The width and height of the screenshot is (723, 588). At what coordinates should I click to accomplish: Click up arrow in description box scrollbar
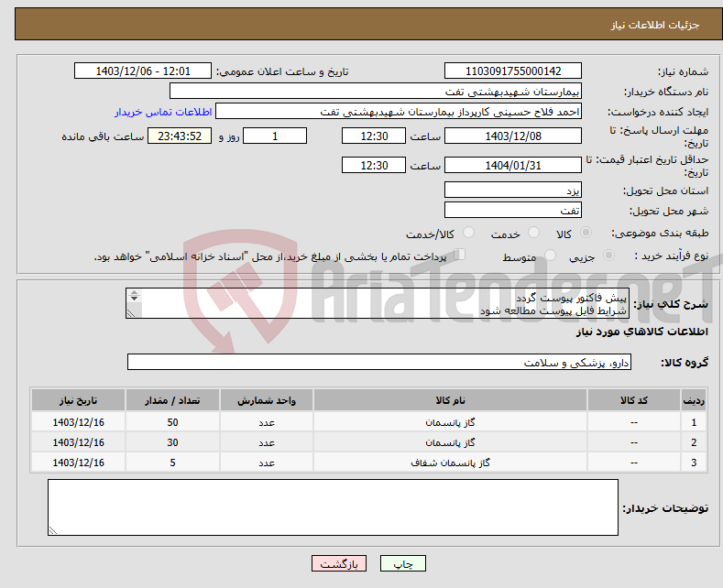[134, 293]
